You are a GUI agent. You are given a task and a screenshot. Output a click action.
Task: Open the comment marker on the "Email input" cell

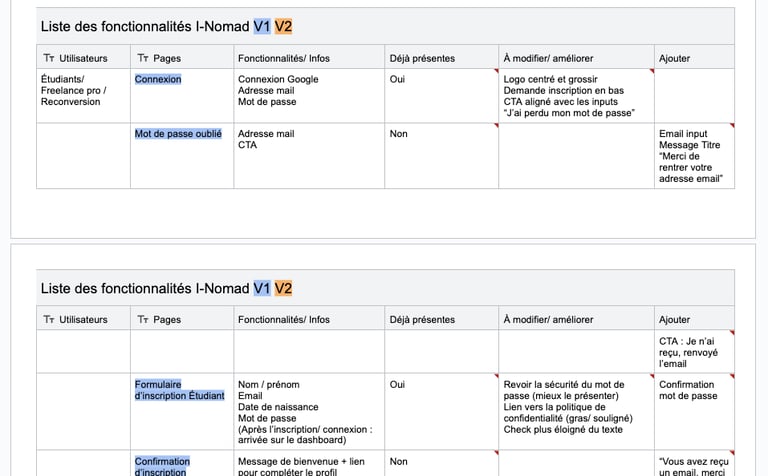[x=731, y=125]
